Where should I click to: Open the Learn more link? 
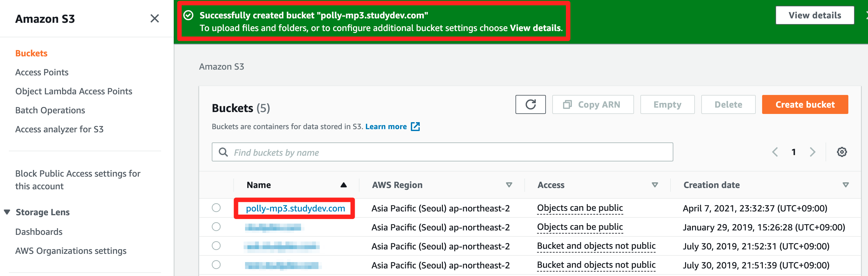coord(386,127)
